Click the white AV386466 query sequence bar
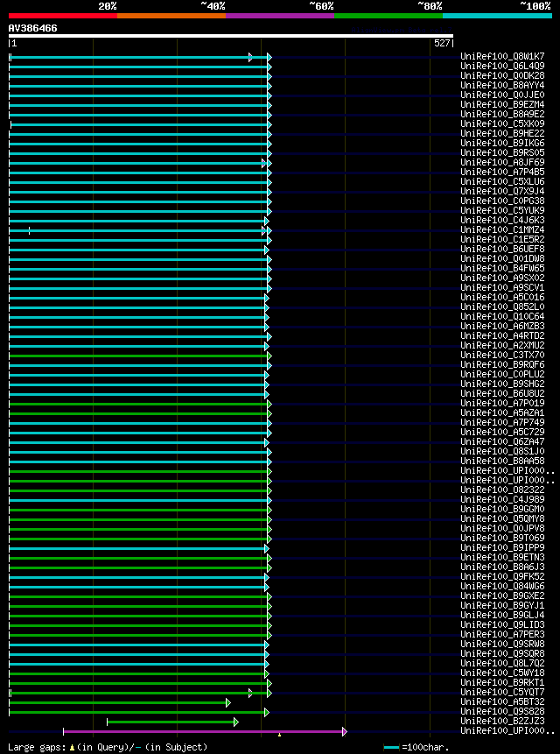This screenshot has height=754, width=560. [x=230, y=36]
